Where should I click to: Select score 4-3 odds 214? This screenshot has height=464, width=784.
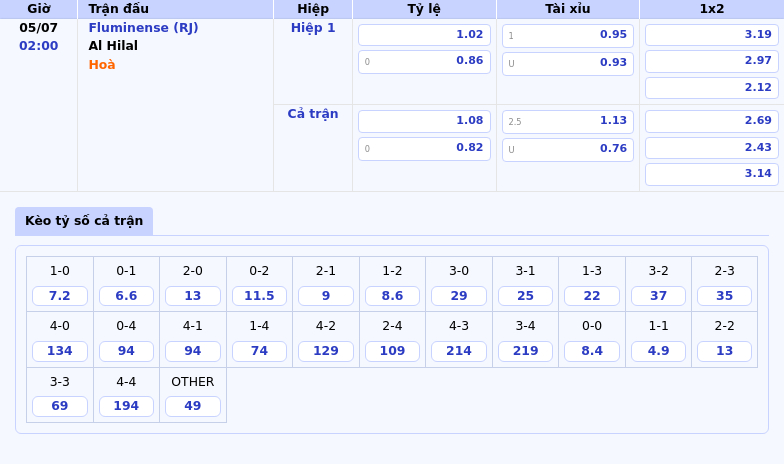[459, 351]
